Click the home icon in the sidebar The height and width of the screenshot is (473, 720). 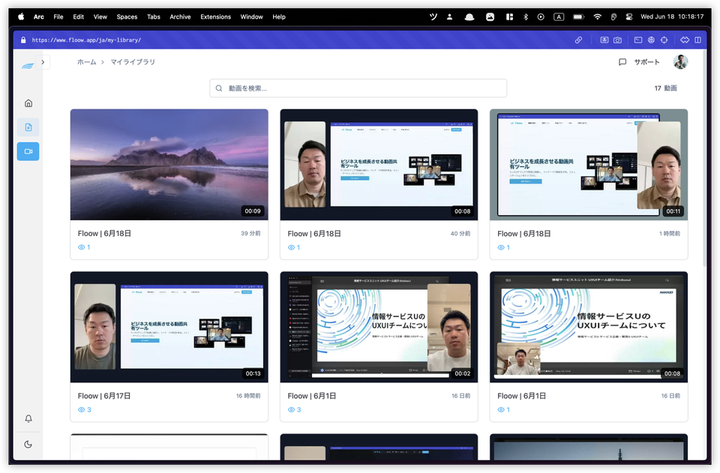pos(28,103)
